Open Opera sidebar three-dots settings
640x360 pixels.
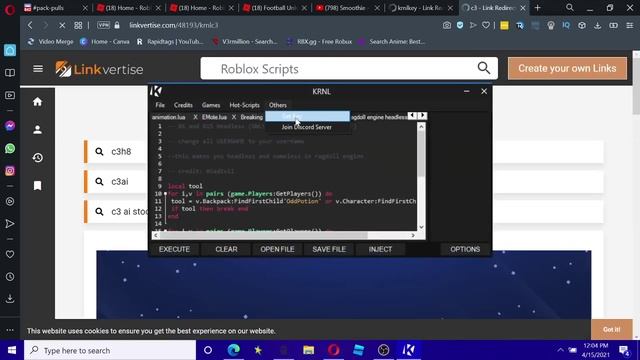pos(10,330)
